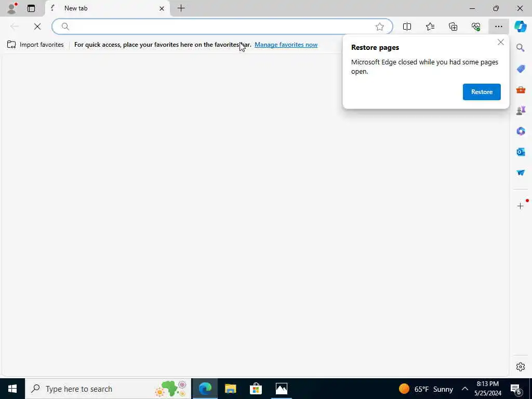Open sidebar Microsoft 365
Viewport: 532px width, 399px height.
pyautogui.click(x=521, y=131)
